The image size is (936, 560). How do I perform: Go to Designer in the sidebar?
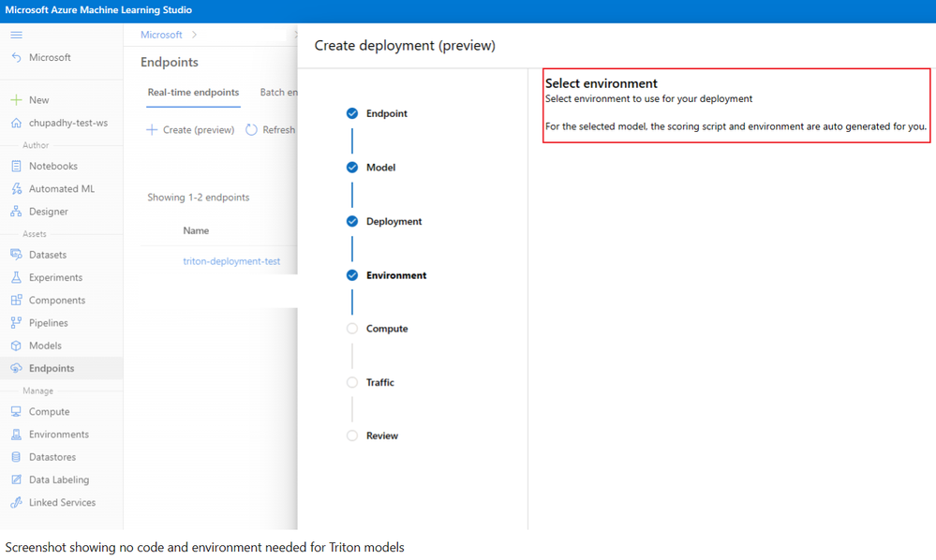pos(49,211)
